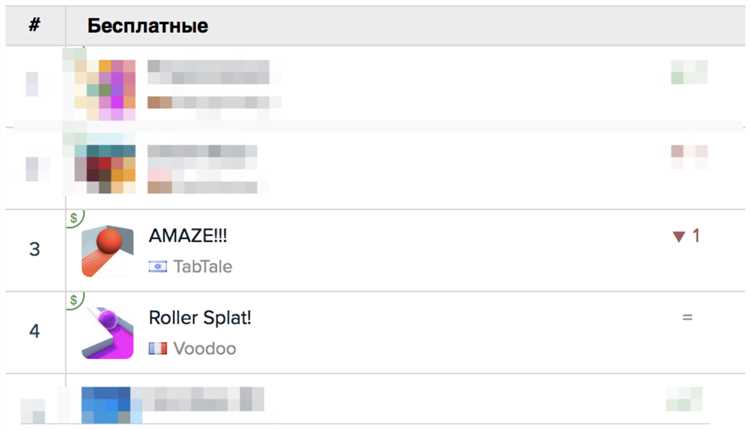The width and height of the screenshot is (750, 430).
Task: Open the Roller Splat! app title
Action: pyautogui.click(x=200, y=318)
